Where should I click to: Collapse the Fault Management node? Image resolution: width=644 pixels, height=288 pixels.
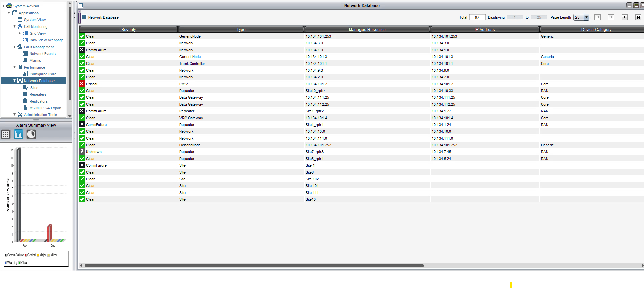(x=14, y=47)
